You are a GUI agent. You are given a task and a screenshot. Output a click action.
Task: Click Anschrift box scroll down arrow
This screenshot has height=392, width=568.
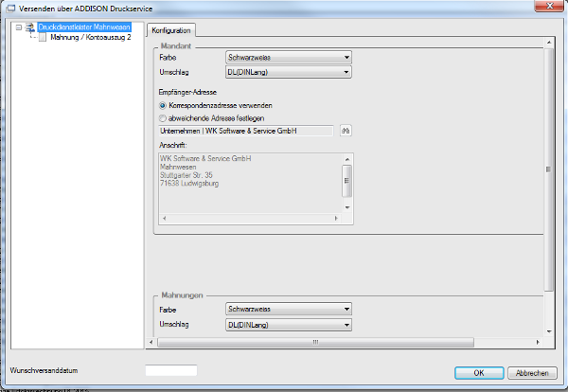coord(347,207)
